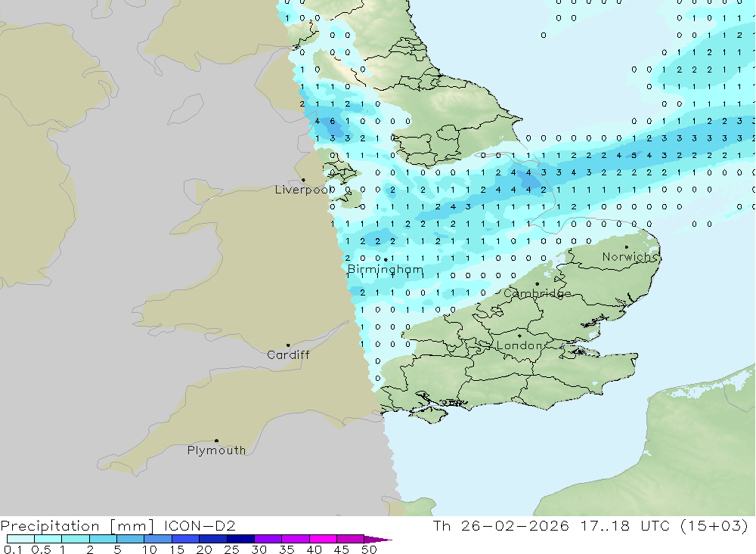Click the Birmingham city label

click(386, 270)
